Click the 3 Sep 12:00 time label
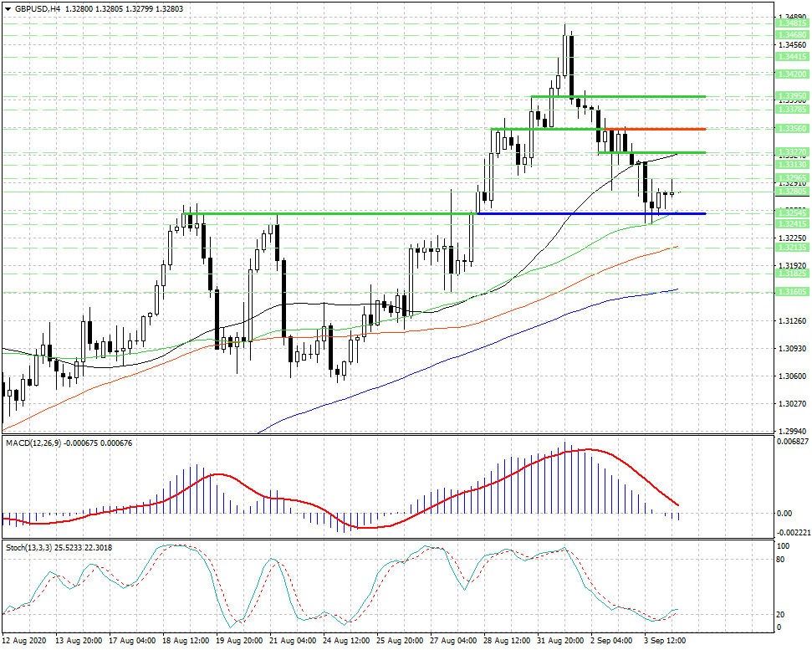812x650 pixels. pos(665,641)
